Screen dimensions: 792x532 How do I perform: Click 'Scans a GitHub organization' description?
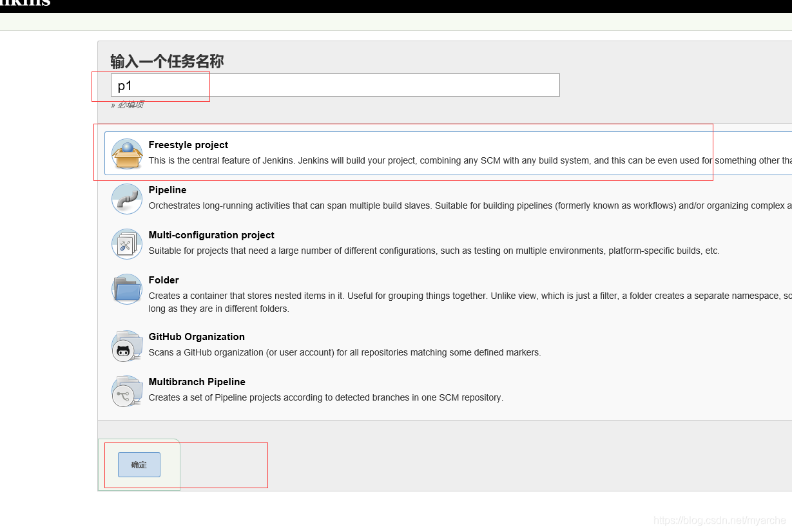pyautogui.click(x=345, y=352)
